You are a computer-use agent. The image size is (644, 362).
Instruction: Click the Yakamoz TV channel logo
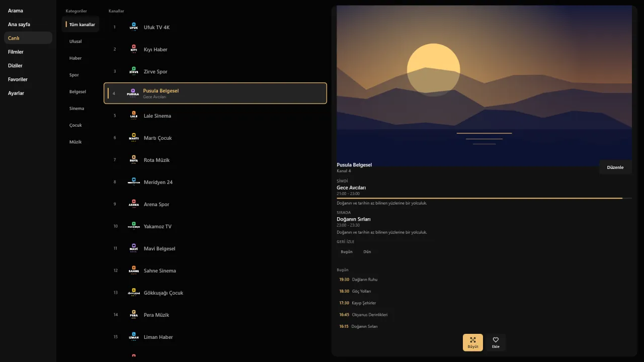[x=133, y=226]
